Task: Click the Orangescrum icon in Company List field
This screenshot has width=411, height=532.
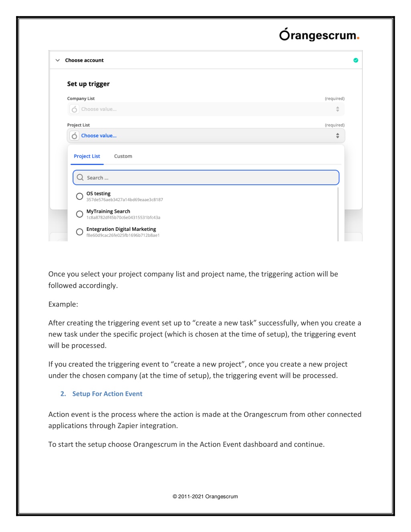Action: point(74,109)
